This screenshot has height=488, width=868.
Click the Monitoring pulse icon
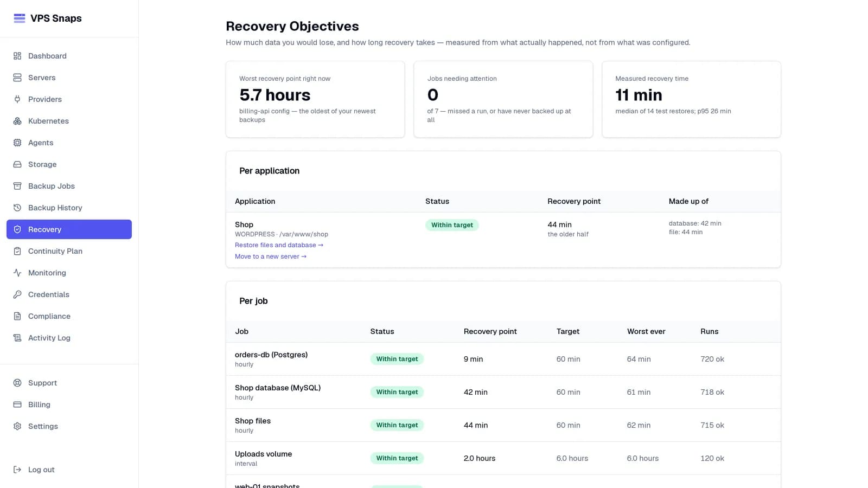pos(17,273)
